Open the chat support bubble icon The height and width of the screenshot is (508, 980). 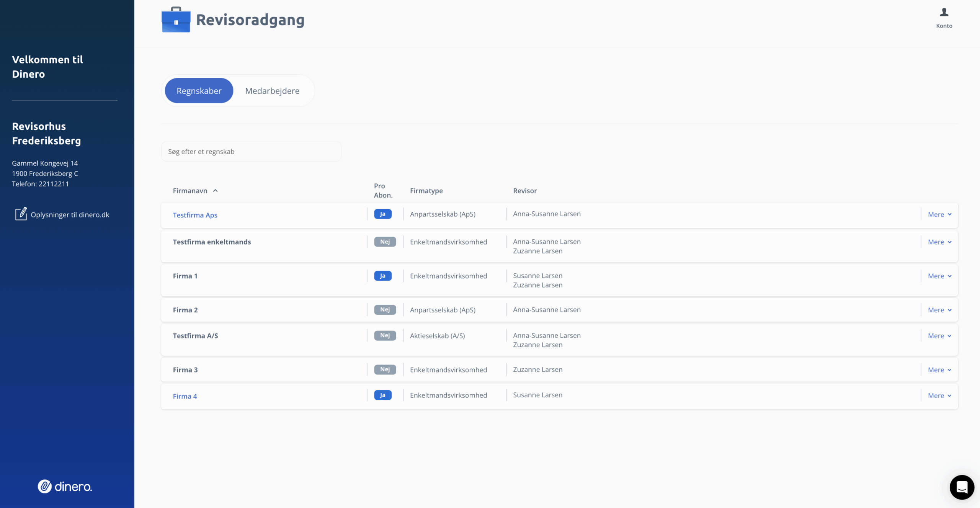962,487
